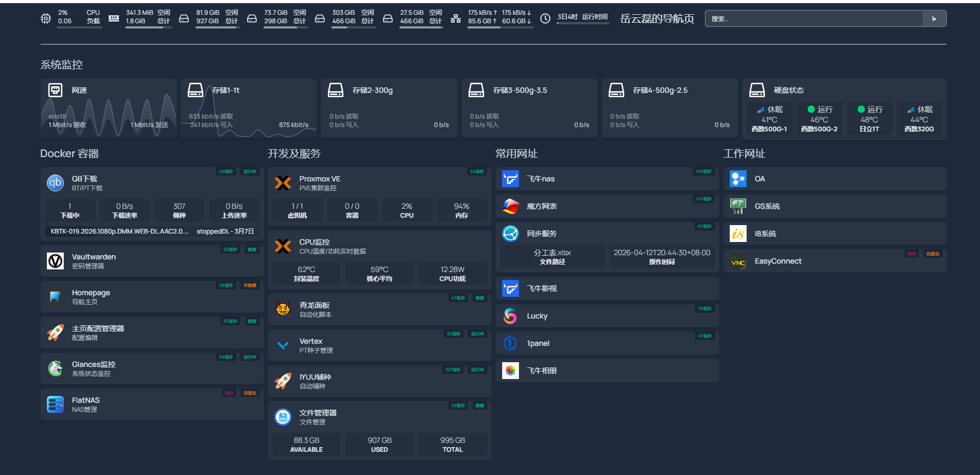Open the 1panel link title
980x475 pixels.
coord(538,343)
